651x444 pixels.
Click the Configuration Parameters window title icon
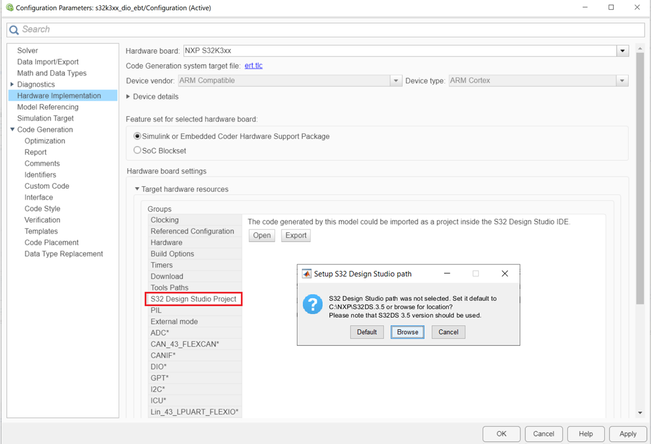click(10, 7)
